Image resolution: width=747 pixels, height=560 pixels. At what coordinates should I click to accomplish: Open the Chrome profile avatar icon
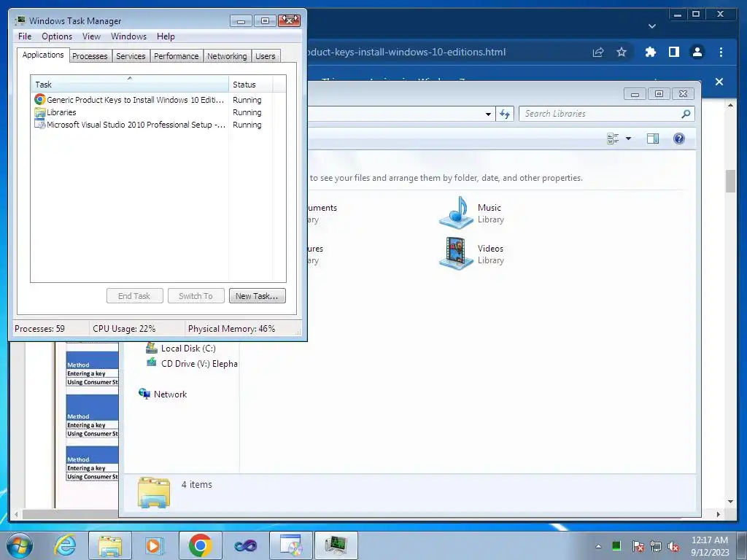click(x=697, y=52)
